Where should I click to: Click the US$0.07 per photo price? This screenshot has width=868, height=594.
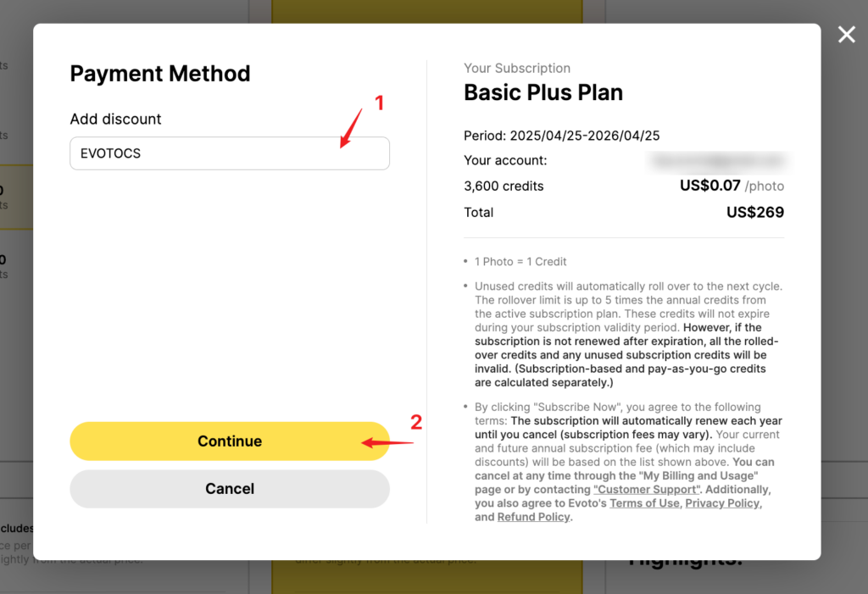732,186
